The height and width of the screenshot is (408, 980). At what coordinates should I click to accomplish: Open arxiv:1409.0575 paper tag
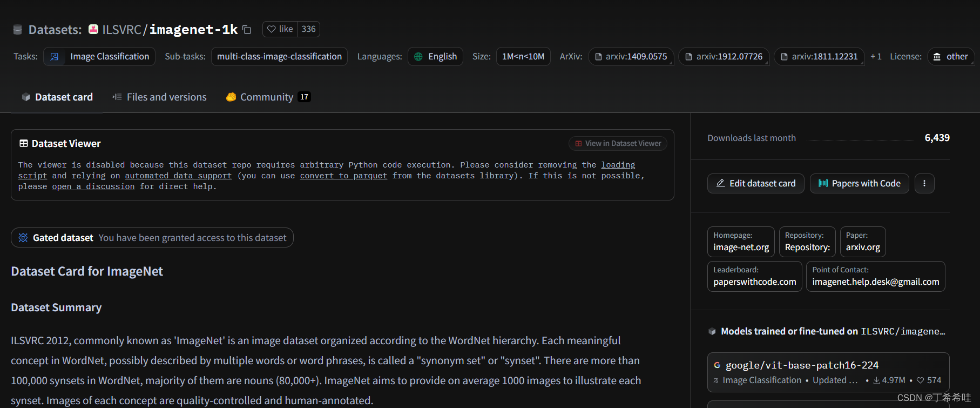point(631,57)
